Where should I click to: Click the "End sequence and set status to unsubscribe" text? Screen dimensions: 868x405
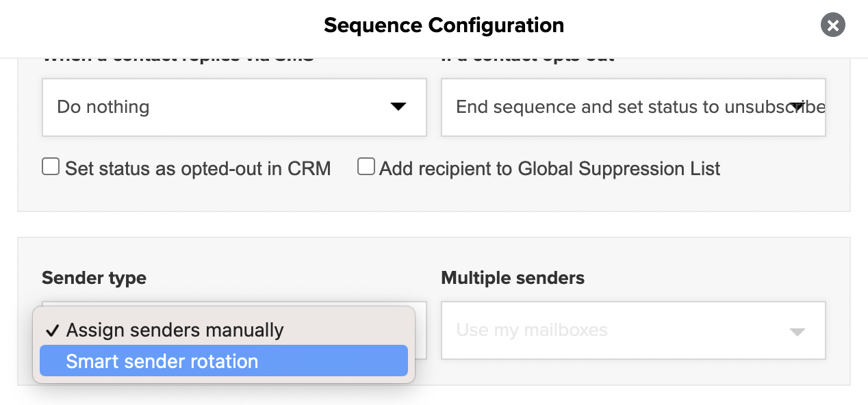pos(640,107)
